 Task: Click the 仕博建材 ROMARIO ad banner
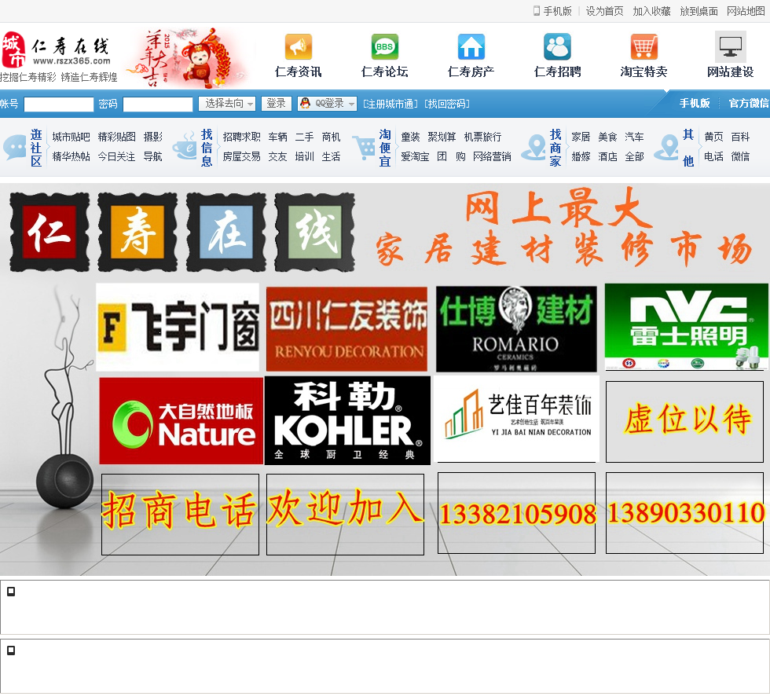[x=517, y=329]
